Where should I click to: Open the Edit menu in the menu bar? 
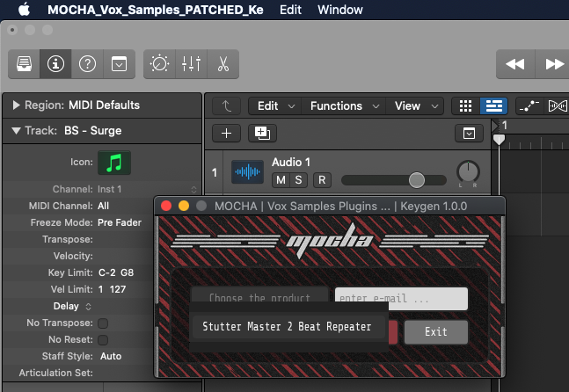[x=290, y=10]
